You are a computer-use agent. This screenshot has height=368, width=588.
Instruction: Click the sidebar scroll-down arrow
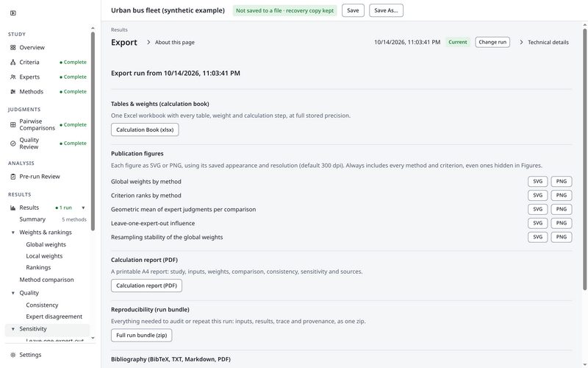(x=93, y=339)
